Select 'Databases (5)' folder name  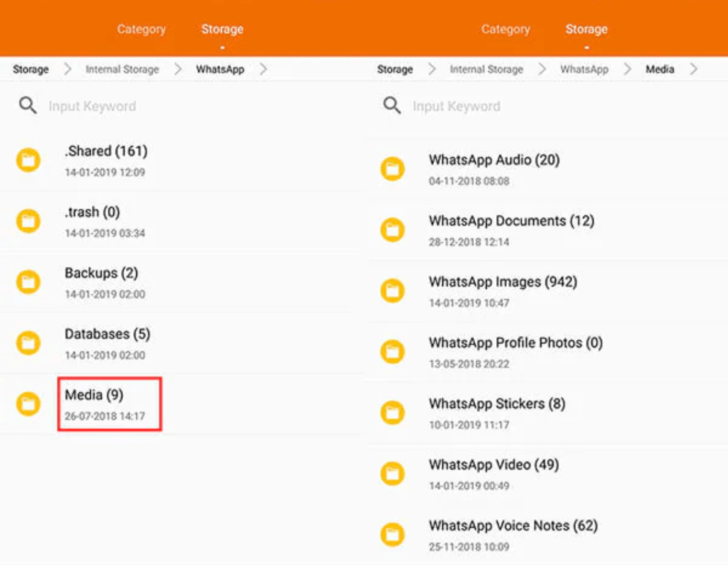coord(108,334)
